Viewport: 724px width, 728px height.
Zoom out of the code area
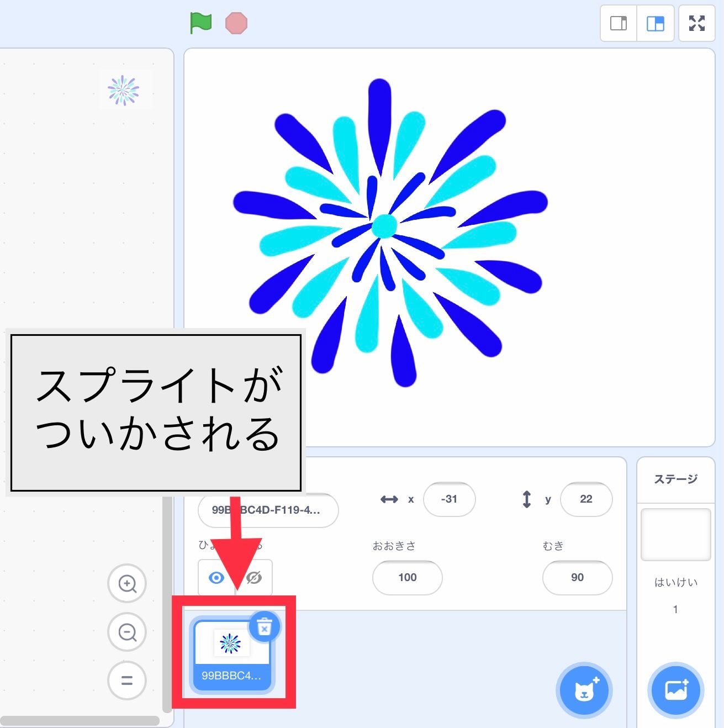click(126, 632)
